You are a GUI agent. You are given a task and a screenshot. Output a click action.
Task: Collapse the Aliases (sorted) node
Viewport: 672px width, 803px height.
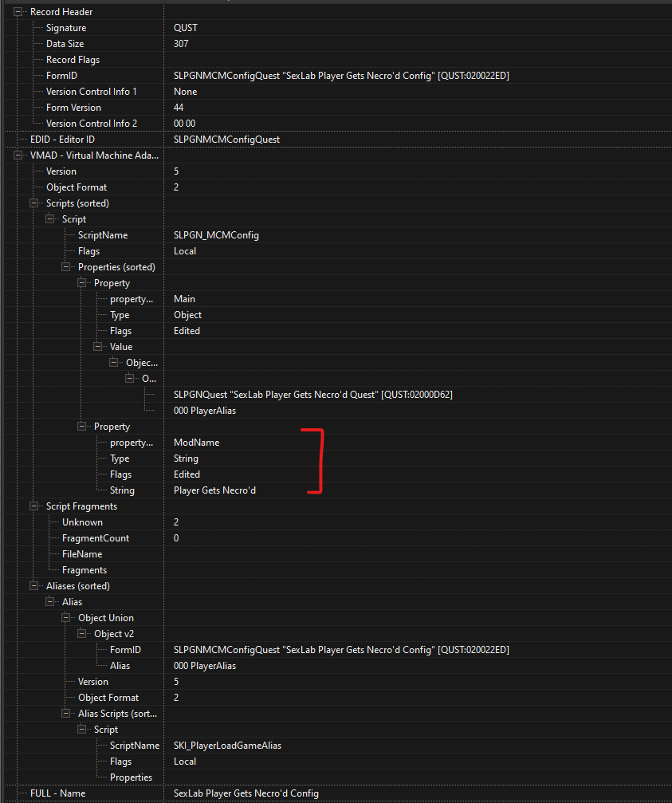33,586
